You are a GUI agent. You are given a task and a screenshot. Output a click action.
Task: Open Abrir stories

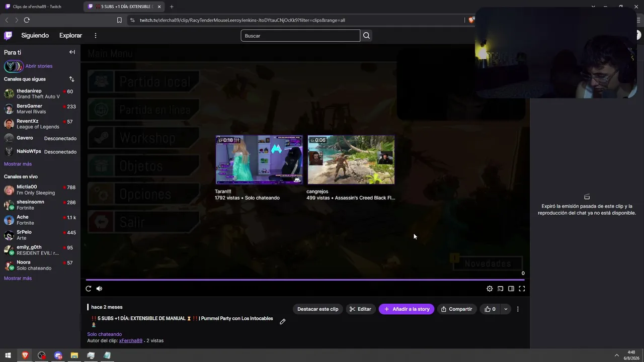[39, 66]
